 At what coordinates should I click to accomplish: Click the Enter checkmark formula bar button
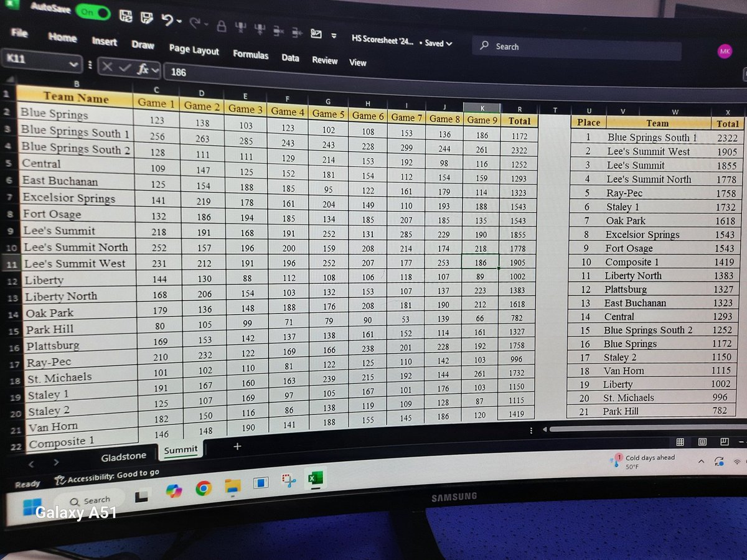(125, 68)
